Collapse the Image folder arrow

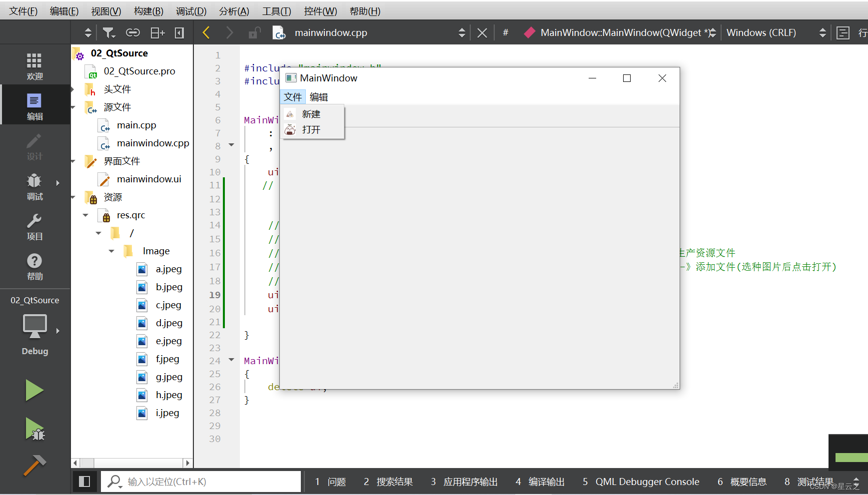(111, 251)
